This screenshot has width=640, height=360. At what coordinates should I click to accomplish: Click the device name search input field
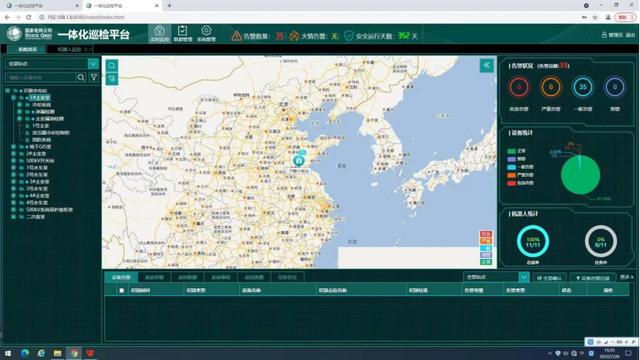click(x=40, y=77)
